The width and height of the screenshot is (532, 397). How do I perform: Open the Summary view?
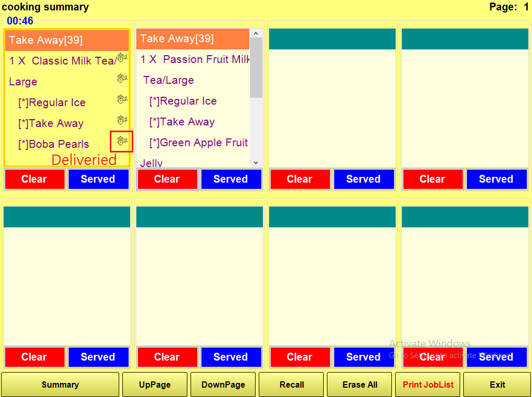60,385
